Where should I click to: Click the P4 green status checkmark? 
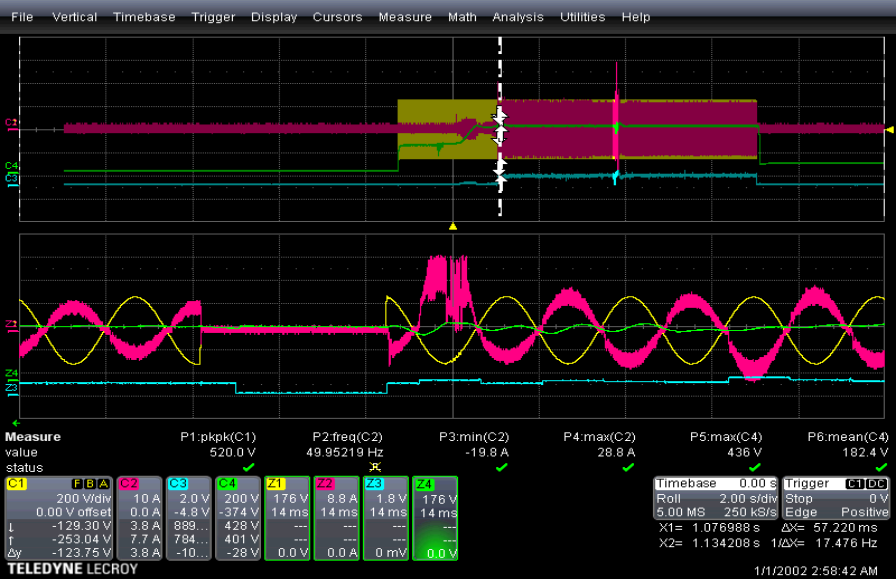[x=628, y=468]
